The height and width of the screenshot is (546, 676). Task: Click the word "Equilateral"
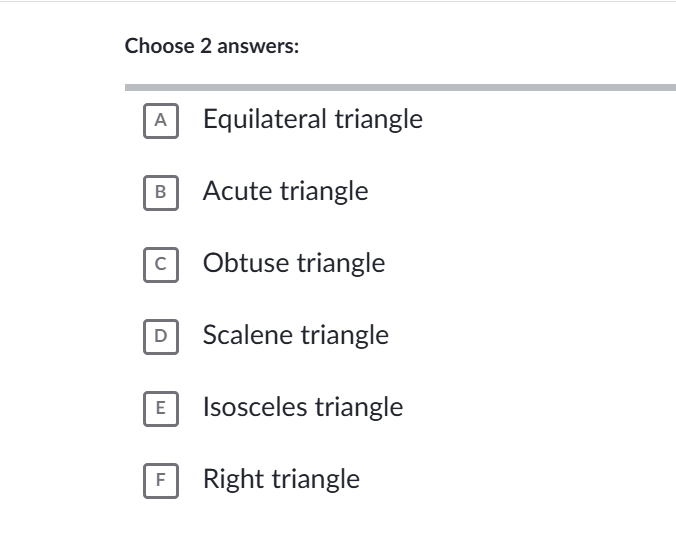tap(265, 119)
